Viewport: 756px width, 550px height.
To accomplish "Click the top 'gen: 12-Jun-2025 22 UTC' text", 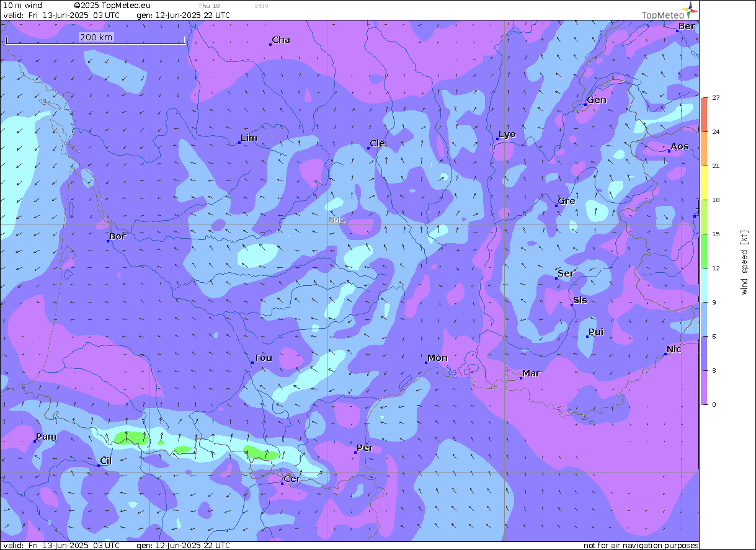I will 183,15.
